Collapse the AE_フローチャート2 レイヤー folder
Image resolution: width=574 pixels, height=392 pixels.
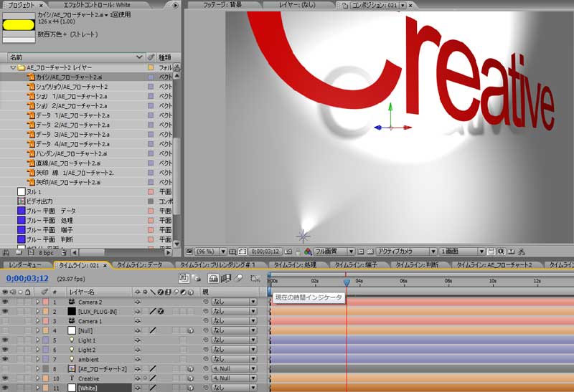(x=13, y=67)
